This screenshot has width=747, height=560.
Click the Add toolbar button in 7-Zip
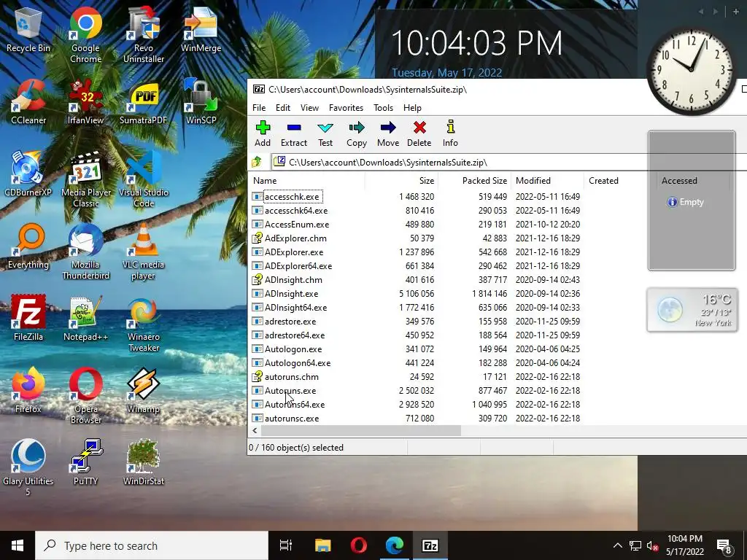[x=263, y=134]
